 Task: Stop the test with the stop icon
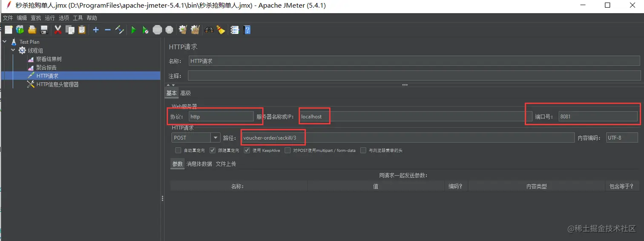pyautogui.click(x=158, y=30)
